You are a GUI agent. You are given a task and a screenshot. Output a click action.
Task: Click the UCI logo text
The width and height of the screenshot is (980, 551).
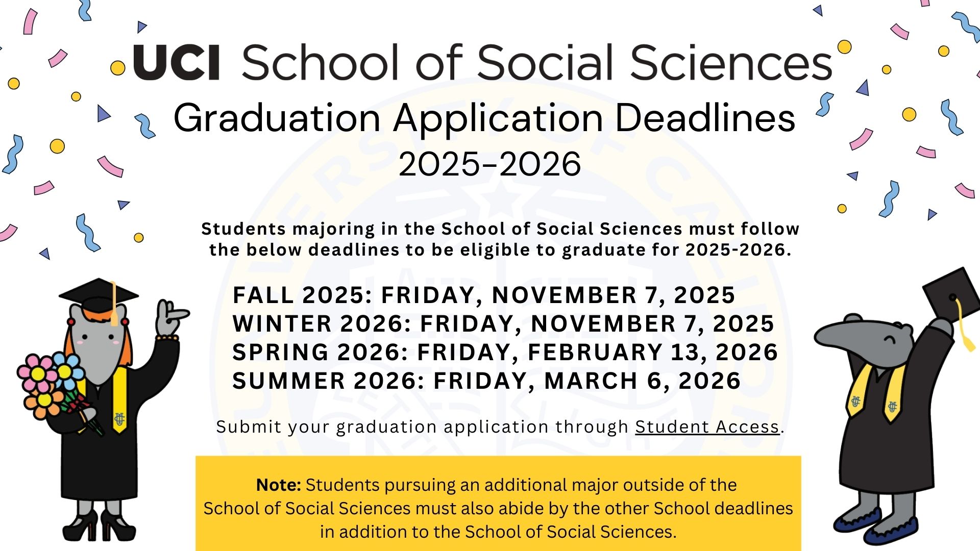177,62
